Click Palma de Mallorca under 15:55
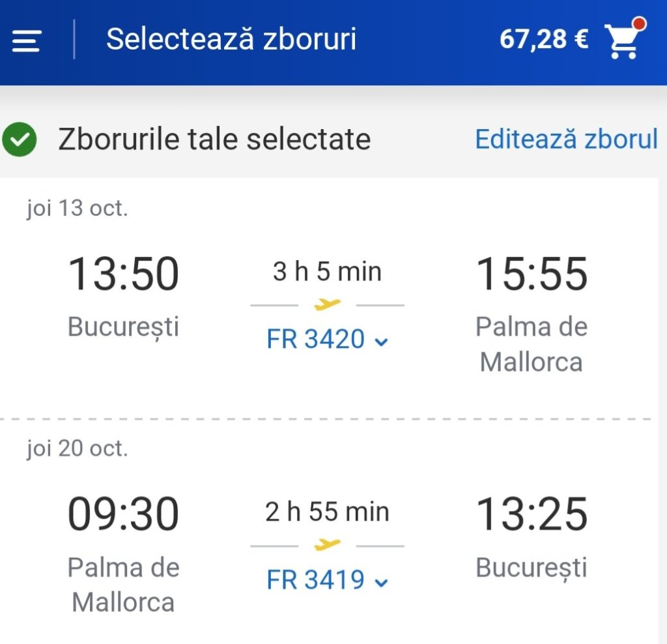 point(532,344)
